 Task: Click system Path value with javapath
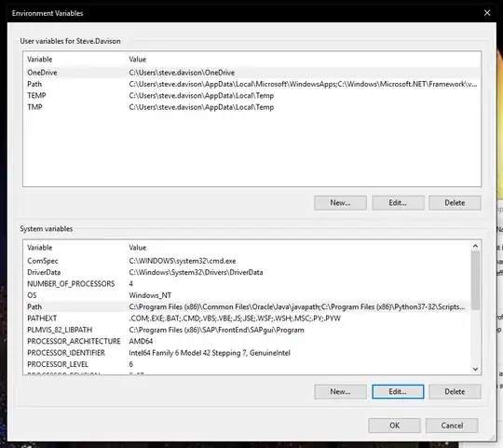pyautogui.click(x=297, y=306)
